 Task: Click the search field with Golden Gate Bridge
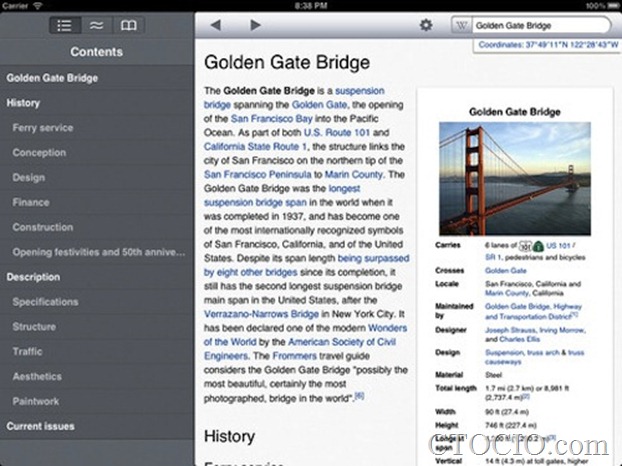coord(535,25)
